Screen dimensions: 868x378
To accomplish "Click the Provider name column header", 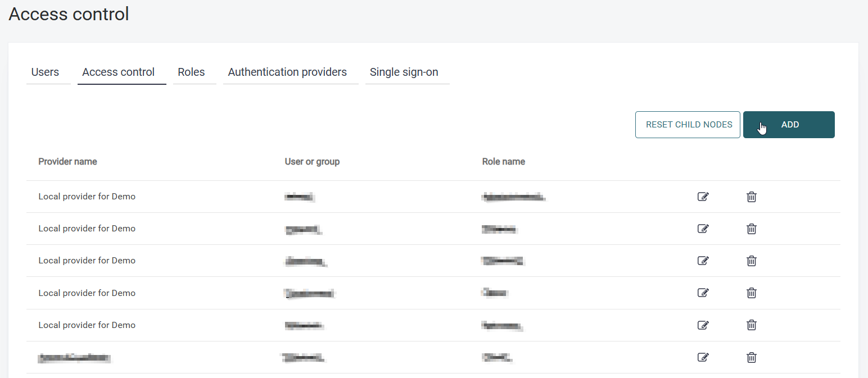I will (67, 162).
